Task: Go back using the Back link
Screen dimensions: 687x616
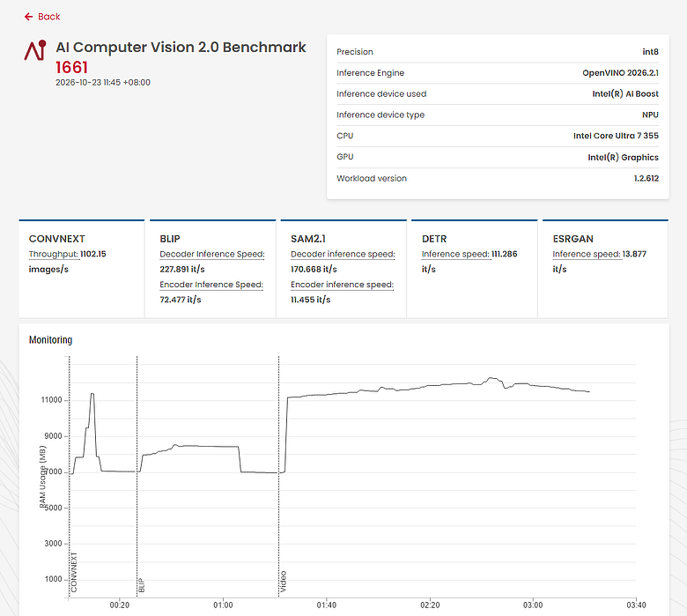Action: point(42,17)
